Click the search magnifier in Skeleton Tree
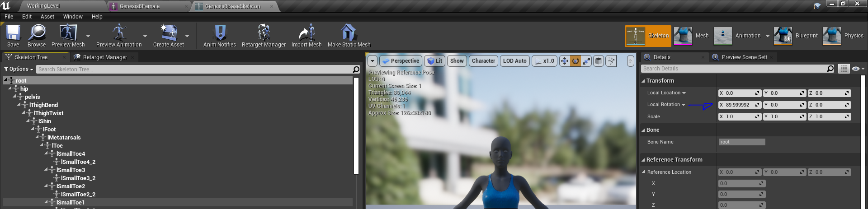 point(356,69)
